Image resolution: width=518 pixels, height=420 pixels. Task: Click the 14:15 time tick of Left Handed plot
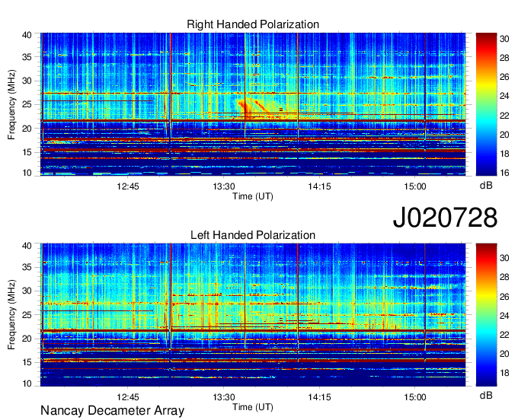click(x=319, y=397)
